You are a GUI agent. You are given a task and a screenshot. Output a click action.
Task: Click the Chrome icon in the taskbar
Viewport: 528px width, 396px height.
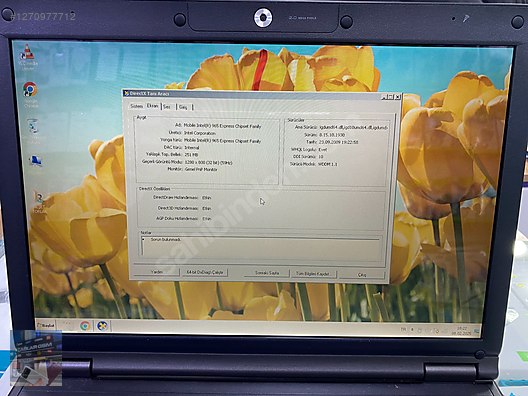click(85, 326)
